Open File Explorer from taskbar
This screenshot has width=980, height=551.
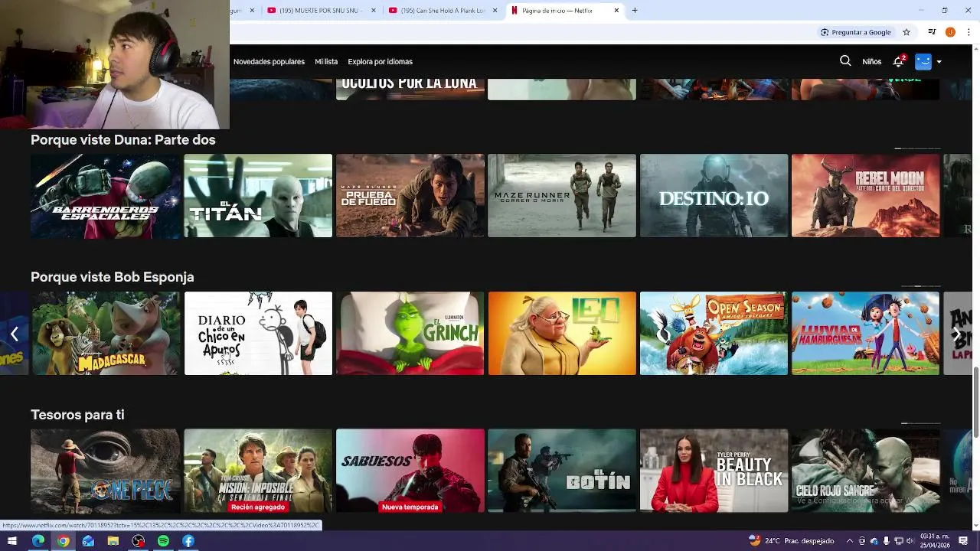point(113,541)
